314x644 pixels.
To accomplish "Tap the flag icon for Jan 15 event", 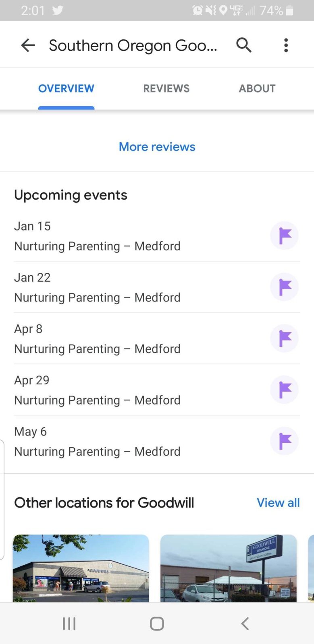I will (284, 235).
